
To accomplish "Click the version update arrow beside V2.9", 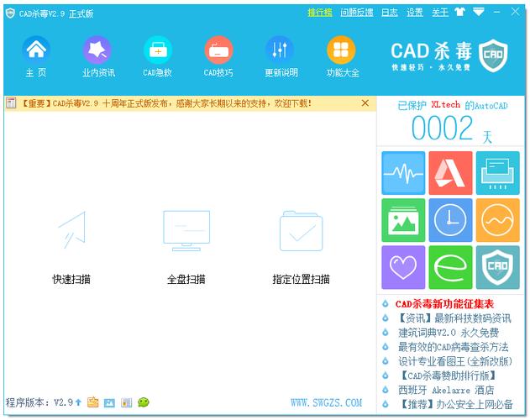I will 78,402.
